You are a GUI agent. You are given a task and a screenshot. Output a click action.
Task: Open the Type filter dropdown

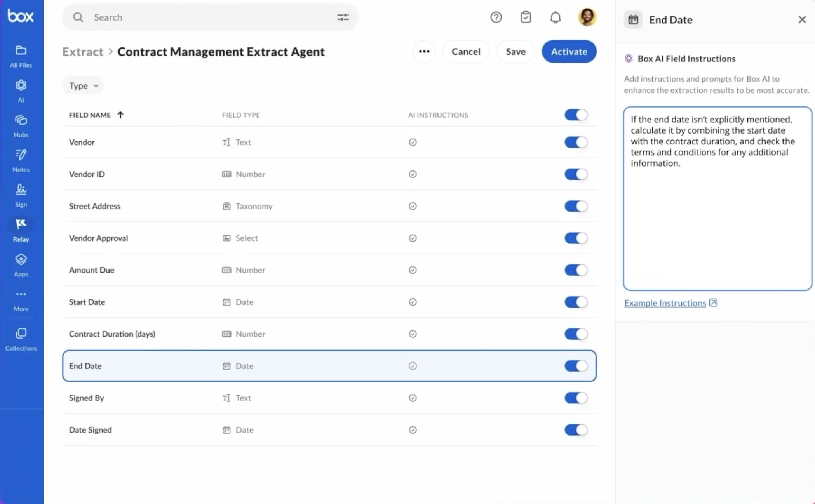tap(83, 85)
